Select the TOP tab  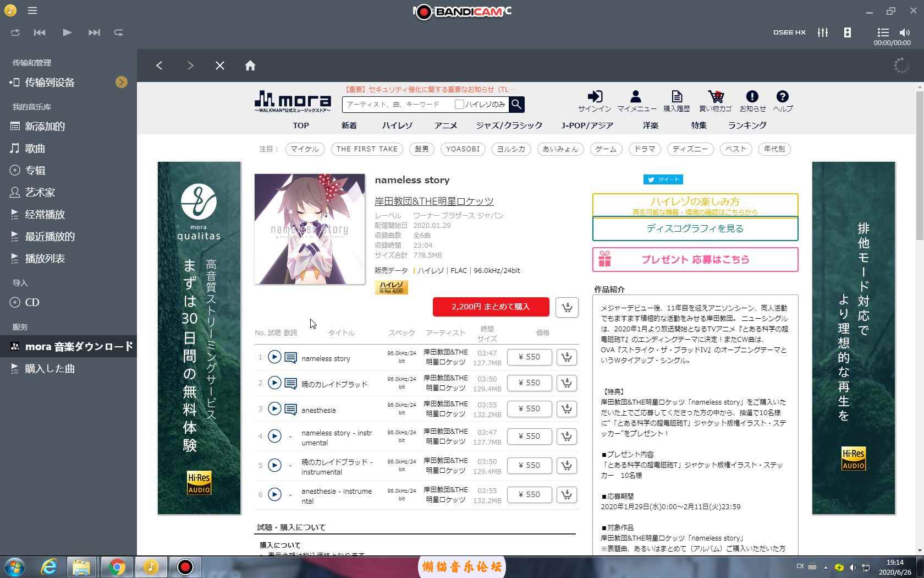300,126
